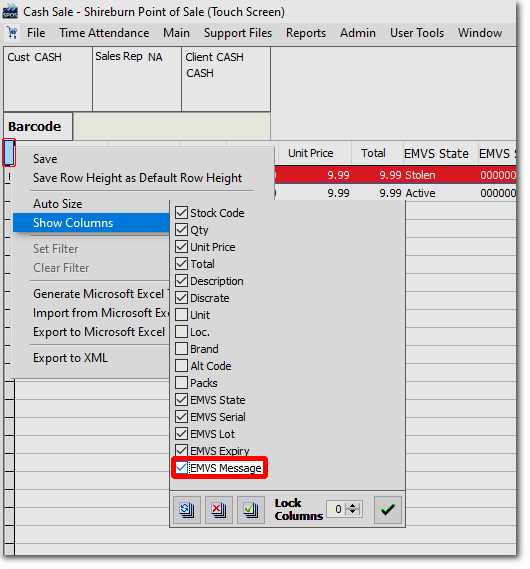Screen dimensions: 530x569
Task: Toggle the Stock Code column checkbox
Action: (181, 213)
